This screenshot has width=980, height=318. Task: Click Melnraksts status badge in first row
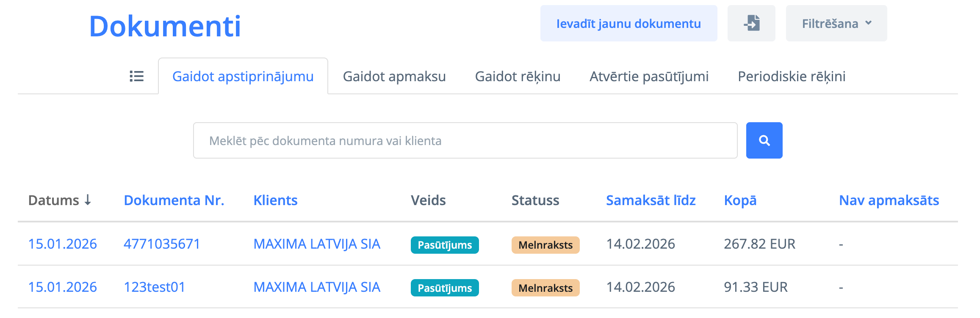(545, 245)
